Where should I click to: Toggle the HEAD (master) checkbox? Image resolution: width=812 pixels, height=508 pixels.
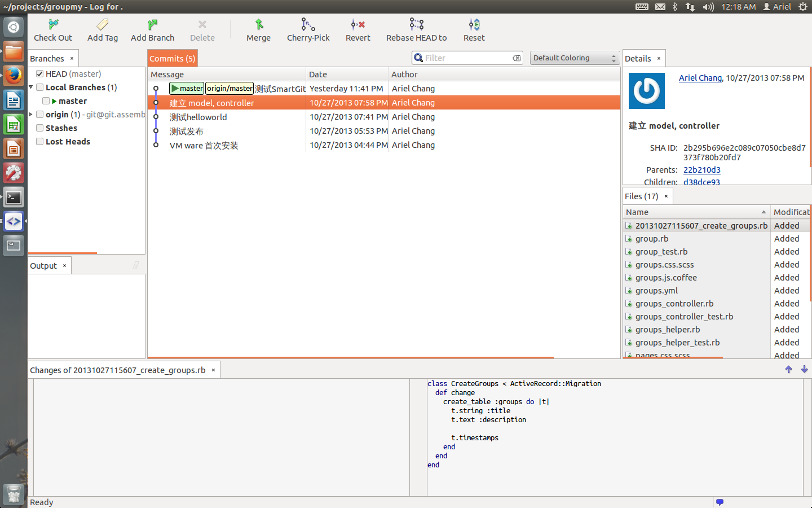40,74
